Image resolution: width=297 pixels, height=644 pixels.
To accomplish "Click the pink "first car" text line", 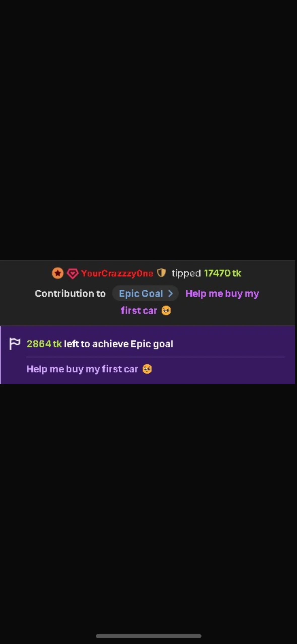I will pyautogui.click(x=139, y=311).
